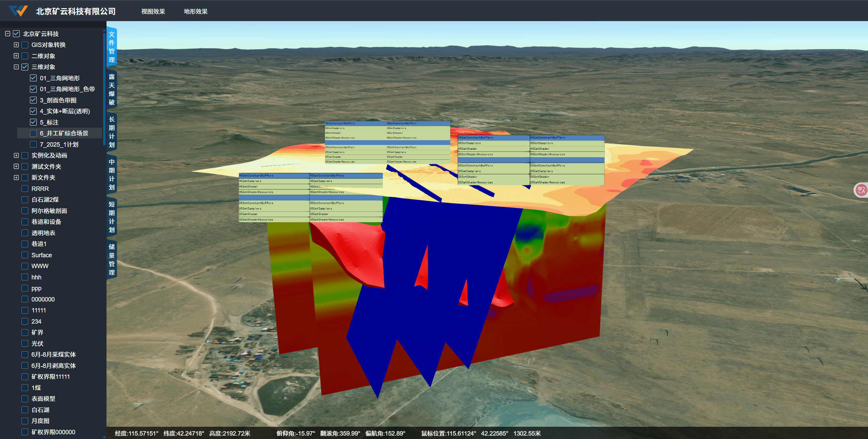The height and width of the screenshot is (439, 868).
Task: Click the layer tree scrollbar down arrow
Action: (x=104, y=437)
